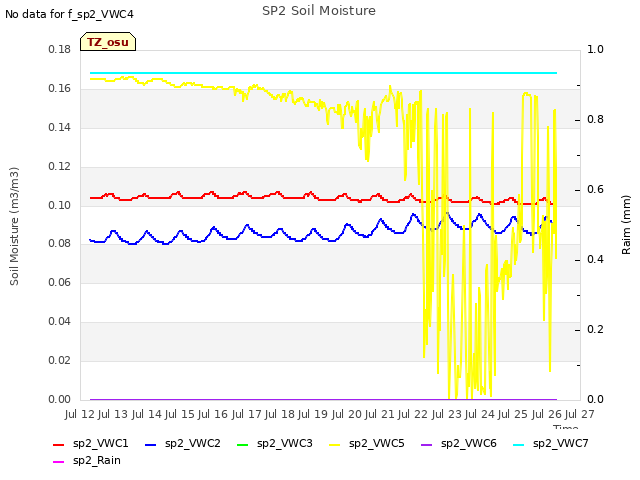Image resolution: width=640 pixels, height=480 pixels.
Task: Click the 0.04 left axis value
Action: pos(60,322)
